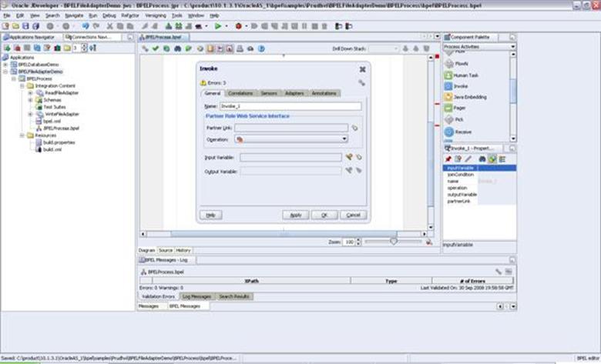The height and width of the screenshot is (364, 601).
Task: Click the Undo arrow toolbar icon
Action: 86,26
